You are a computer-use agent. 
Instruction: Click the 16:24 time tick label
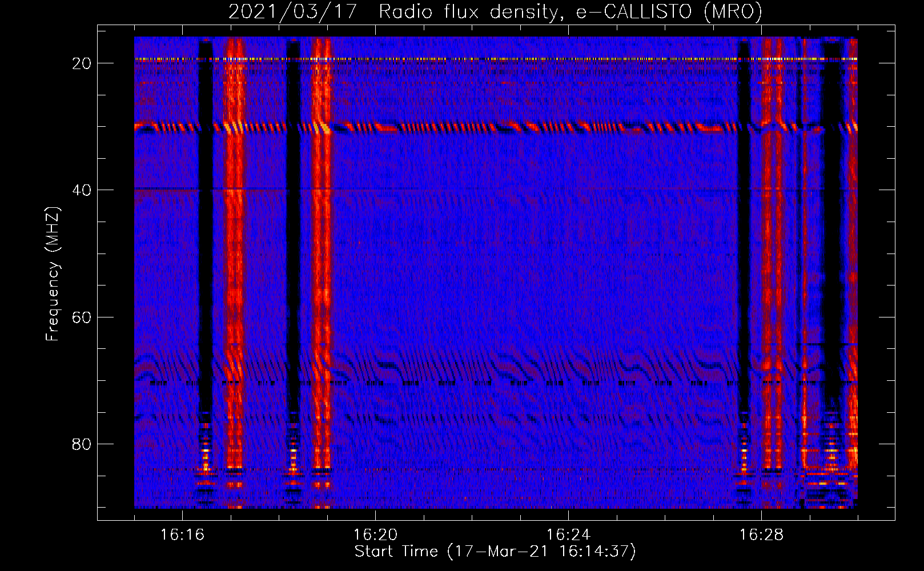click(568, 535)
